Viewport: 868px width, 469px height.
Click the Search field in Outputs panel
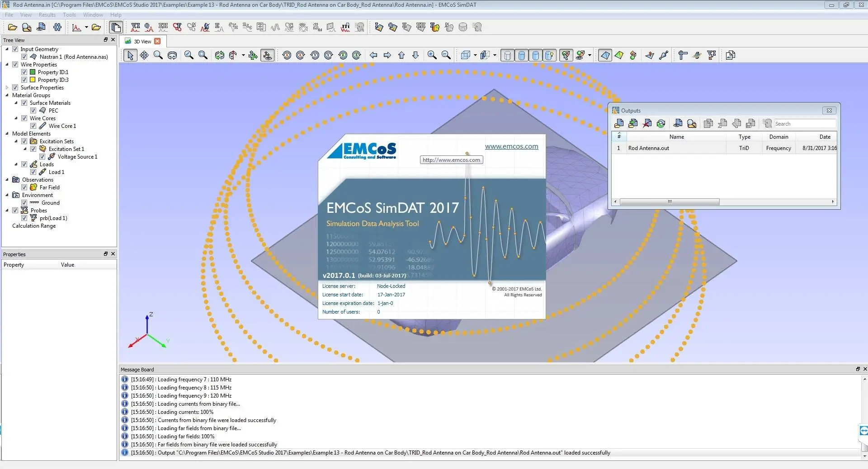804,123
